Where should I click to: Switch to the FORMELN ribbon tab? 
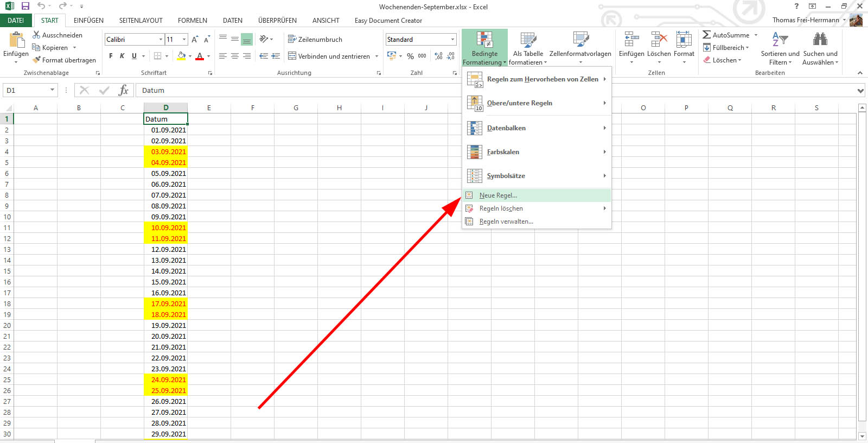coord(192,21)
